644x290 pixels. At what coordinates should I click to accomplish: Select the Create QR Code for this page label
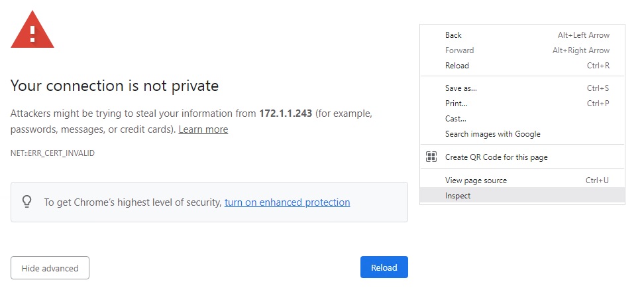[x=496, y=157]
